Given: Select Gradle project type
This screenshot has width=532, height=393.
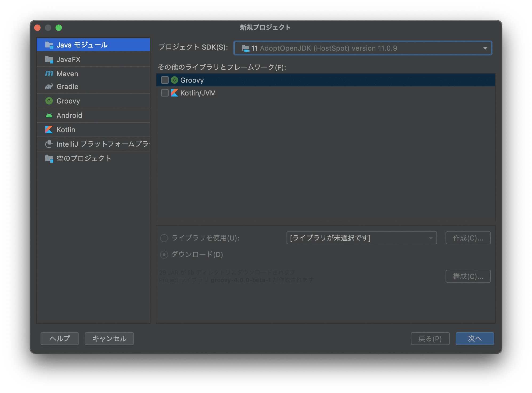Looking at the screenshot, I should 93,87.
